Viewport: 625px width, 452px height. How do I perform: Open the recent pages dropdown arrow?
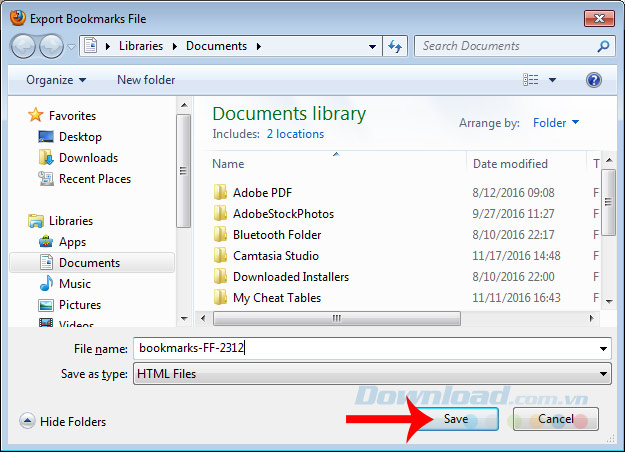click(x=71, y=47)
